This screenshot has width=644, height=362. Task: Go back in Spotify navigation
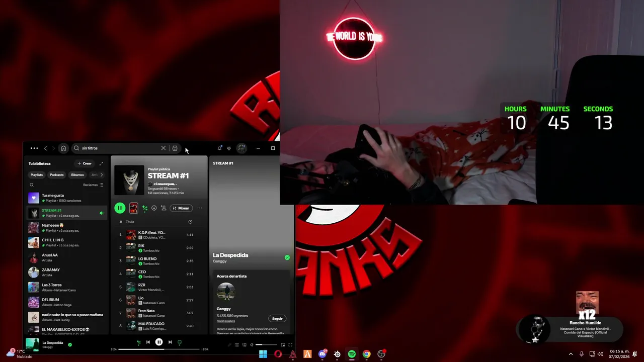point(45,148)
